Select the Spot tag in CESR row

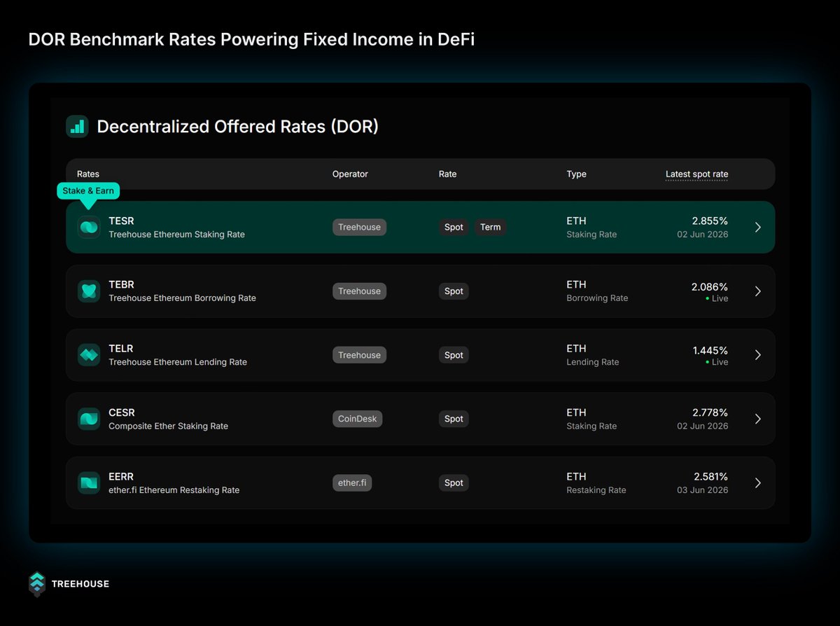[454, 419]
